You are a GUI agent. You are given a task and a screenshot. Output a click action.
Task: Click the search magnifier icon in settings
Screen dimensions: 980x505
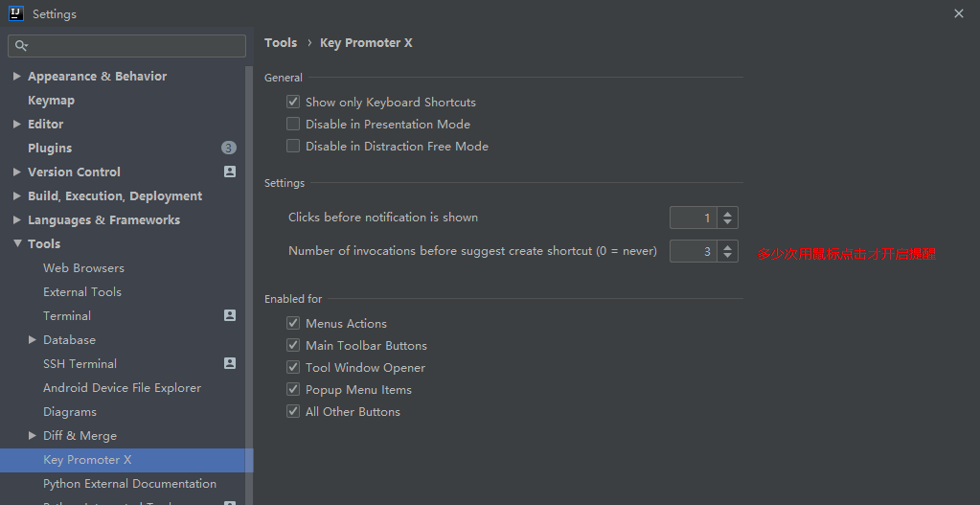[x=21, y=46]
